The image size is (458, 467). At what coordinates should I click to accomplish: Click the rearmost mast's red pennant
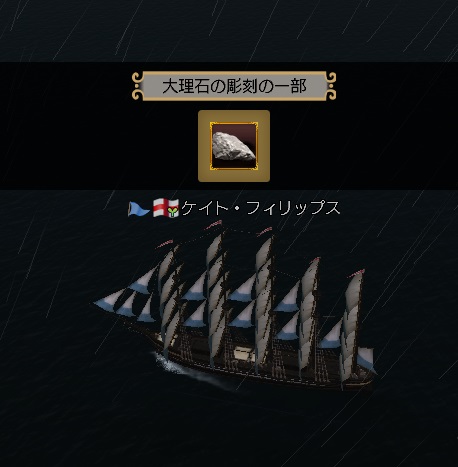(356, 273)
